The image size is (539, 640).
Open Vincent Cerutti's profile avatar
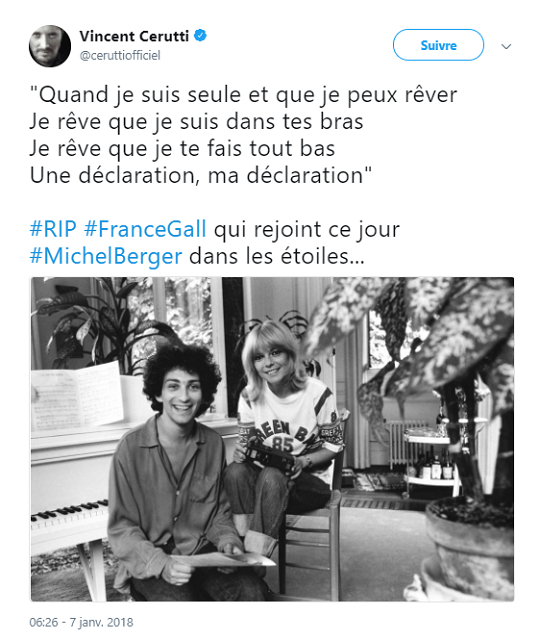(50, 46)
